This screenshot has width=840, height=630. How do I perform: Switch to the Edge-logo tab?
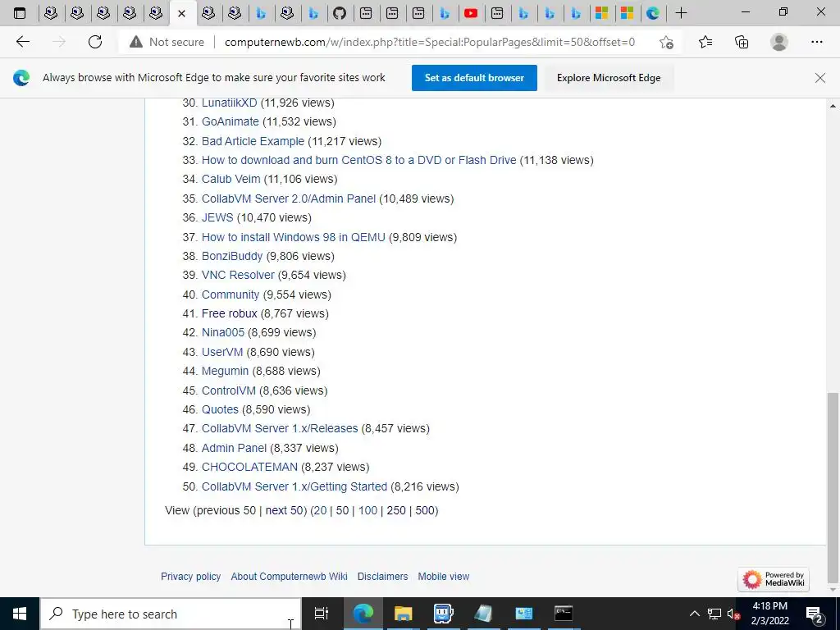(652, 13)
